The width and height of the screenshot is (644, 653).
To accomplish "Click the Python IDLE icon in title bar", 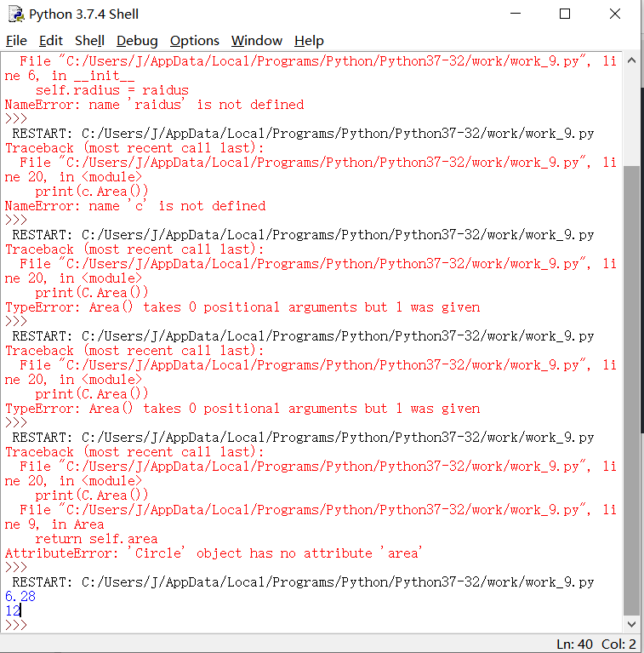I will pos(16,14).
